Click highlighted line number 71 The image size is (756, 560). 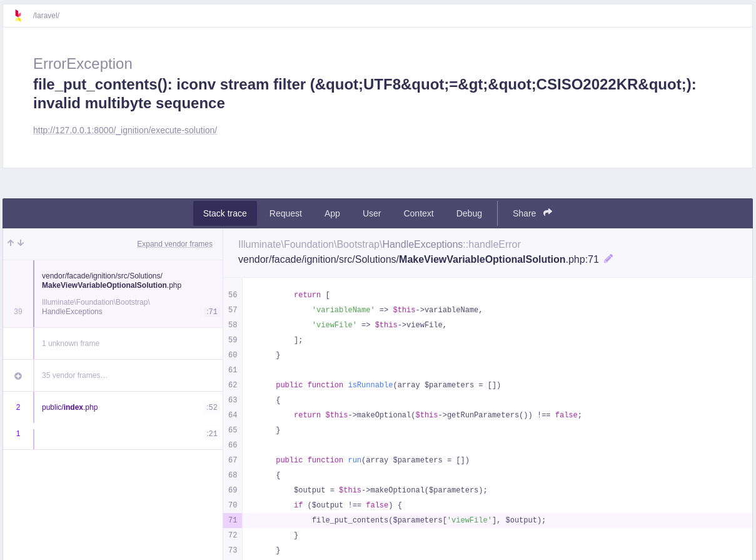[x=233, y=521]
